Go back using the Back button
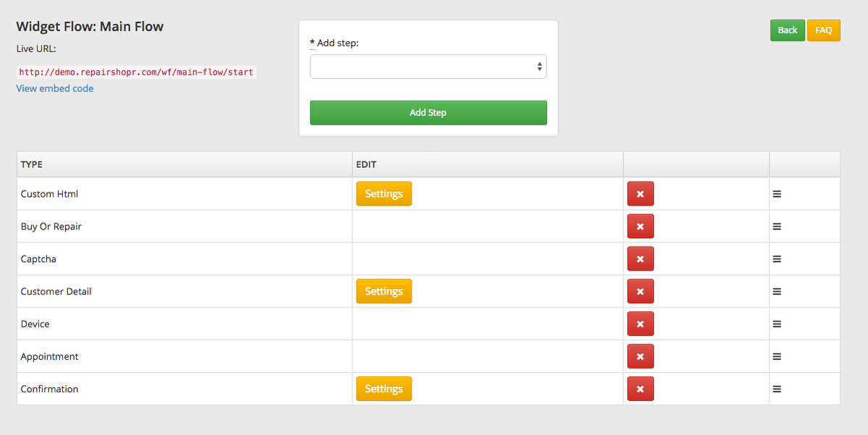Screen dimensions: 868x435 click(788, 30)
